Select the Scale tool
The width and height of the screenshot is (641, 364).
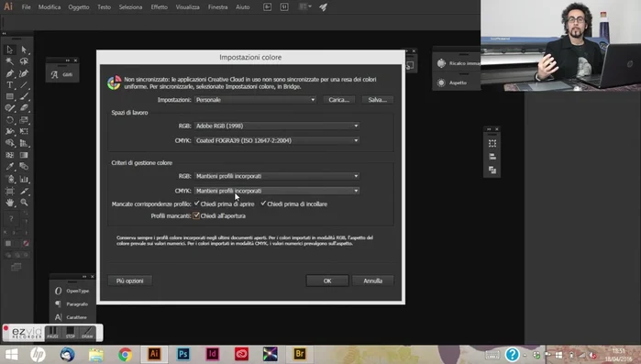pos(24,120)
